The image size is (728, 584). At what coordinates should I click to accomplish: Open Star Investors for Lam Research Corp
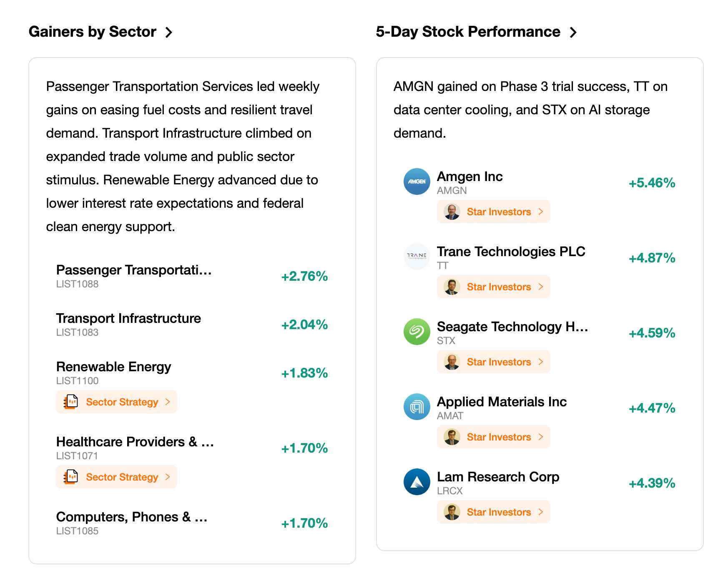point(494,512)
